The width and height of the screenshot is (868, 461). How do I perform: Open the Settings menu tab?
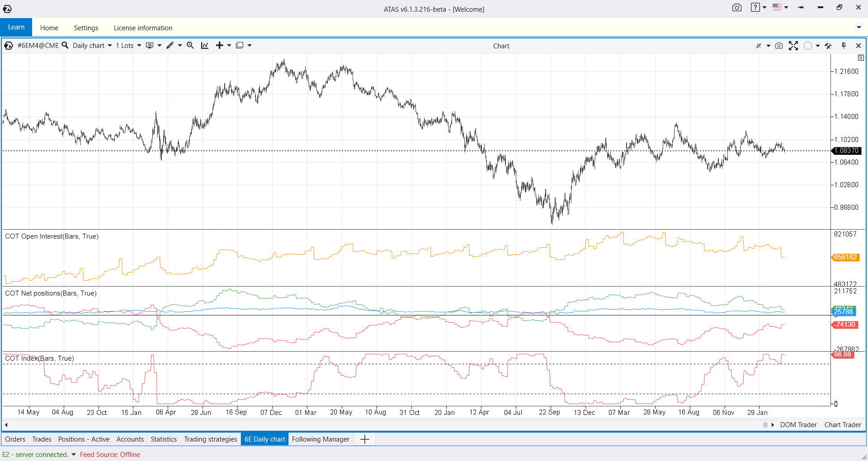86,28
